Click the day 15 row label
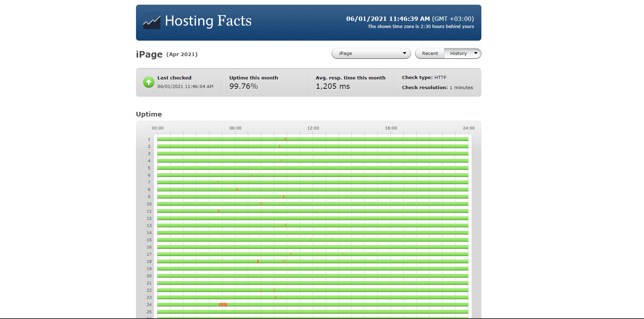The height and width of the screenshot is (319, 644). click(x=149, y=240)
